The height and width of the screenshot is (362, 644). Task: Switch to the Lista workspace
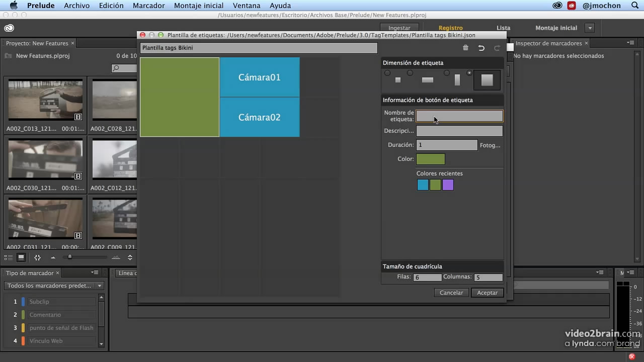pyautogui.click(x=503, y=28)
